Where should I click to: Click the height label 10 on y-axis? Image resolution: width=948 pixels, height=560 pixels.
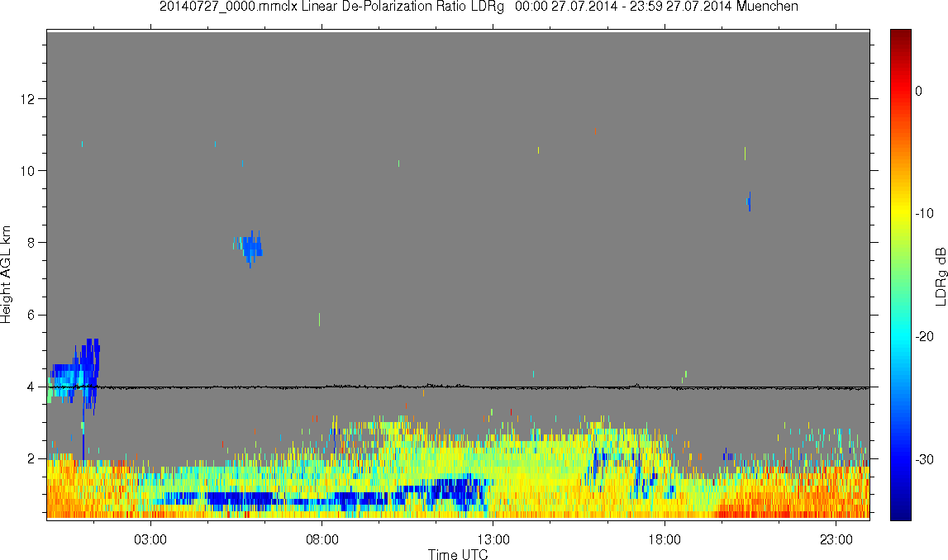[x=27, y=170]
